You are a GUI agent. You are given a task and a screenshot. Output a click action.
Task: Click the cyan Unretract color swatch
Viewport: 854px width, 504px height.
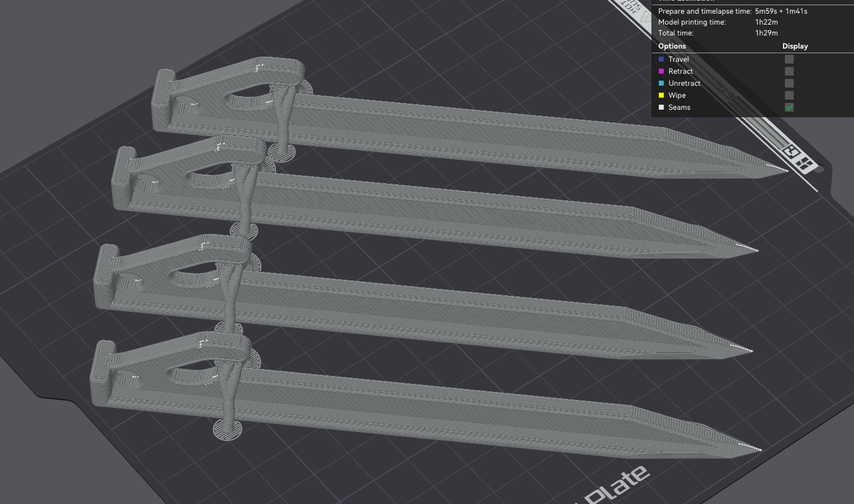point(661,83)
